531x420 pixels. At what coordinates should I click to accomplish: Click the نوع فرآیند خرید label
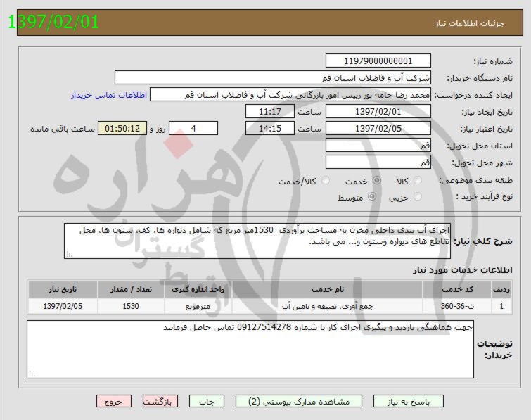click(x=485, y=196)
